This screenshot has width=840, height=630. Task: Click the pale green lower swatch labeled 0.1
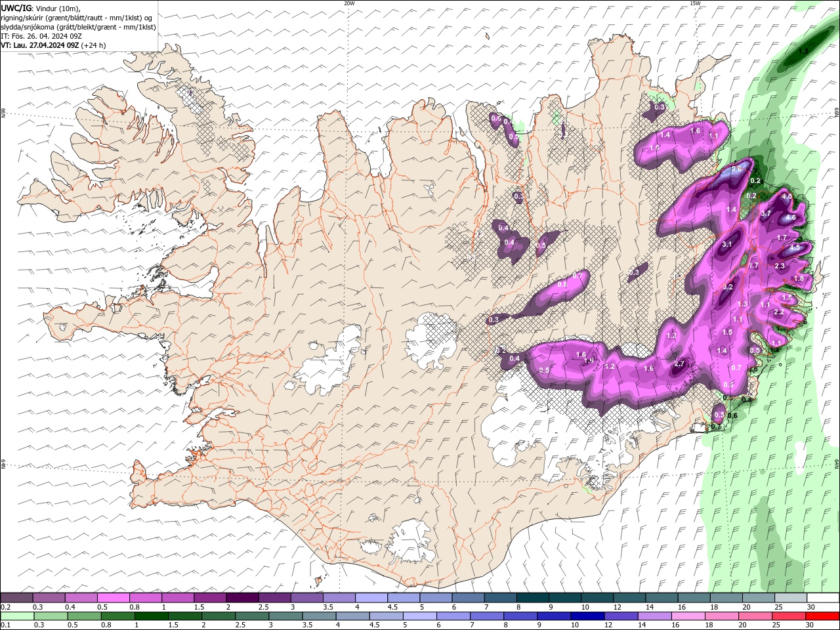pos(16,616)
